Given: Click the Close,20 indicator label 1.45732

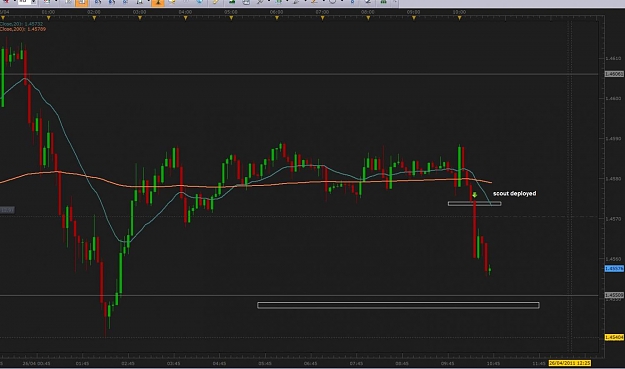Looking at the screenshot, I should (21, 24).
